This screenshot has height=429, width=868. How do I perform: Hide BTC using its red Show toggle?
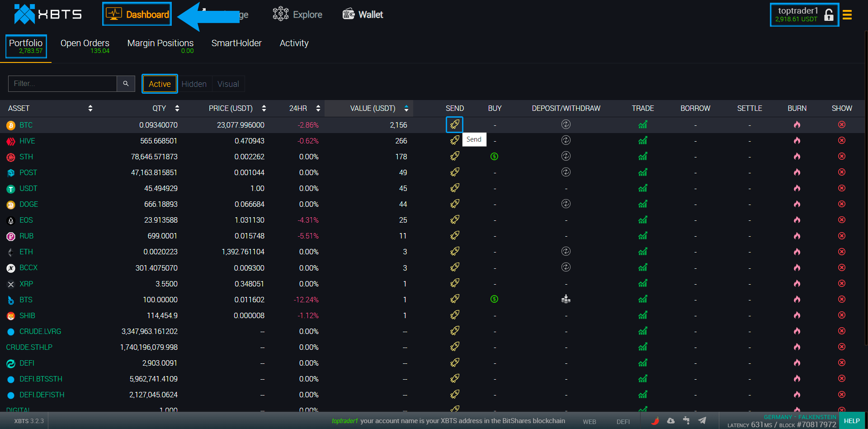[x=842, y=124]
